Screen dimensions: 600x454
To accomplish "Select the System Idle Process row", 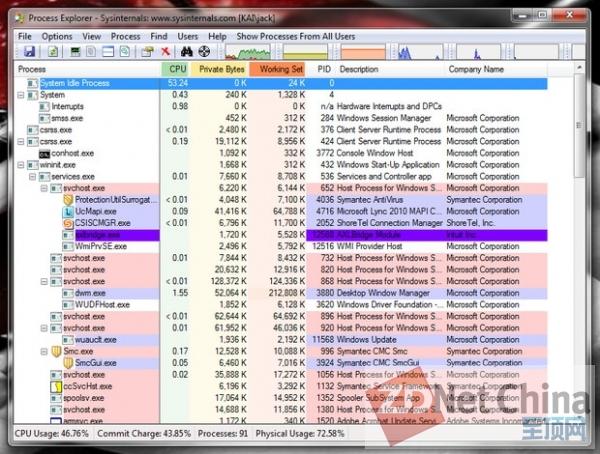I will [x=281, y=83].
